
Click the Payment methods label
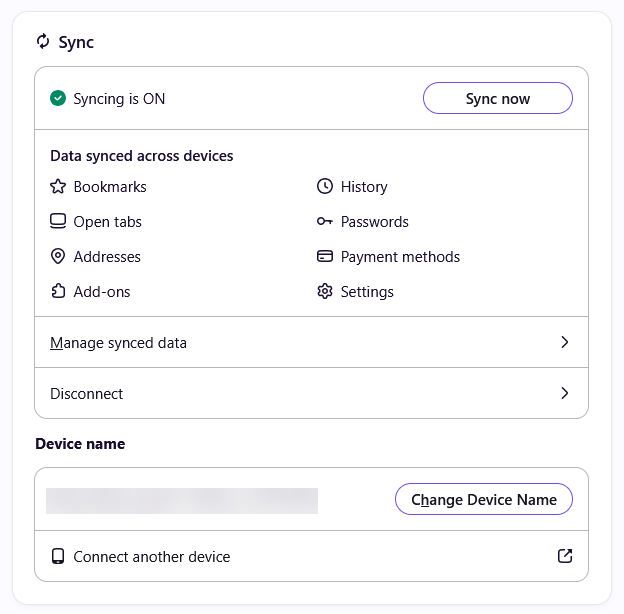[400, 257]
